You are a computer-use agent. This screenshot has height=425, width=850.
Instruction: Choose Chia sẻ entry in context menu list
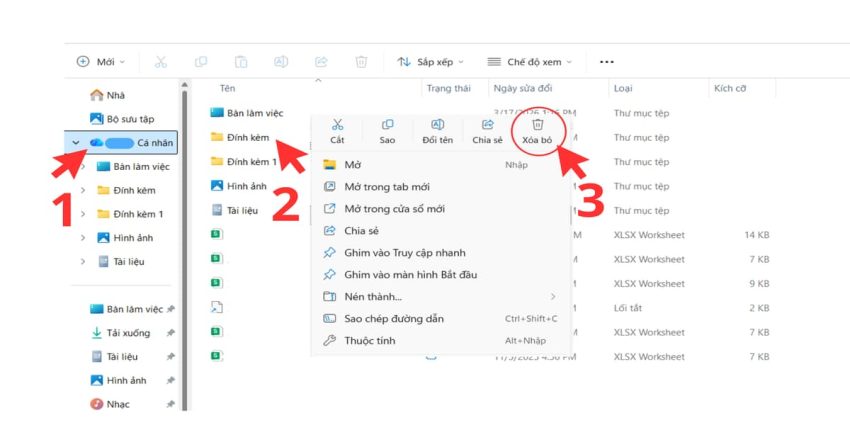441,231
